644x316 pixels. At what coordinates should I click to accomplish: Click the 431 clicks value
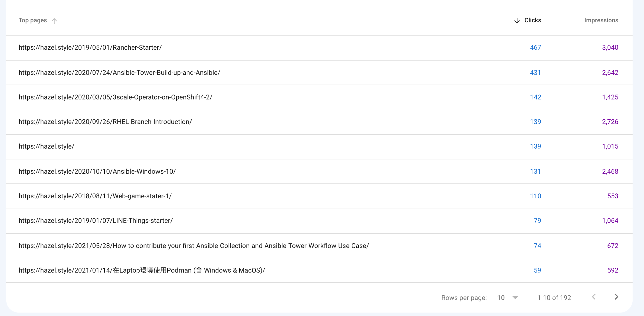tap(536, 73)
